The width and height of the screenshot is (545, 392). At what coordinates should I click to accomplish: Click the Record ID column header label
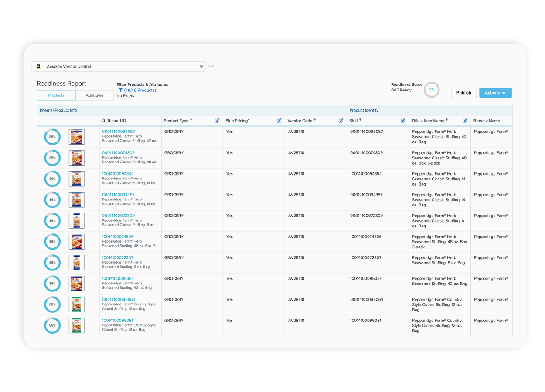(117, 121)
